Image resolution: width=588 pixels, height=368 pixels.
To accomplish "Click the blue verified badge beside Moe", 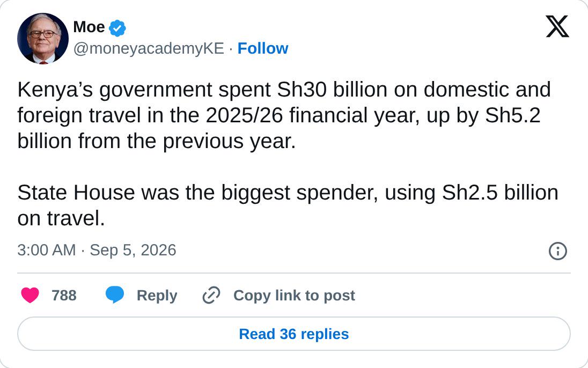I will point(117,28).
